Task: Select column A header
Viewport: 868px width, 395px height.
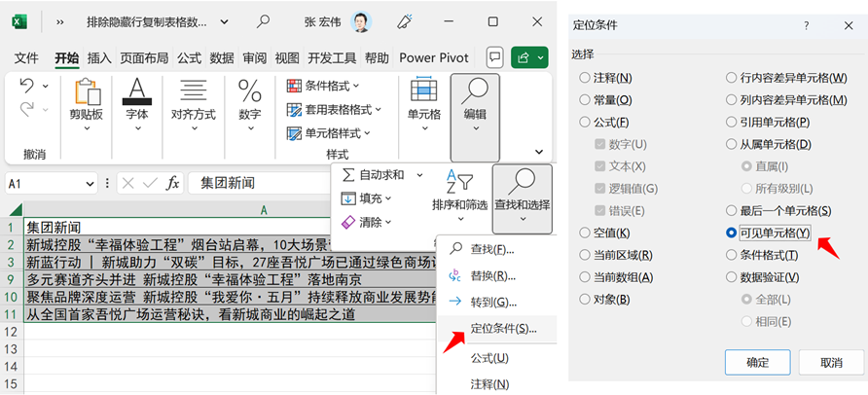Action: (x=263, y=210)
